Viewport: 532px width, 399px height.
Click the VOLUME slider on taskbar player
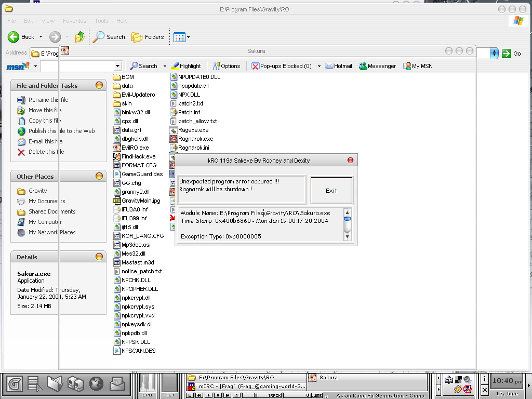pos(303,395)
